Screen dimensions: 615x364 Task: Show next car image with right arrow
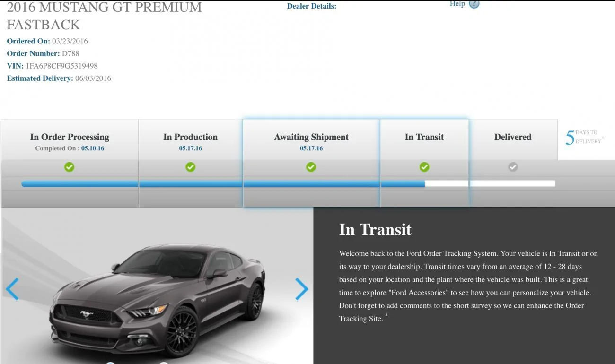click(301, 289)
